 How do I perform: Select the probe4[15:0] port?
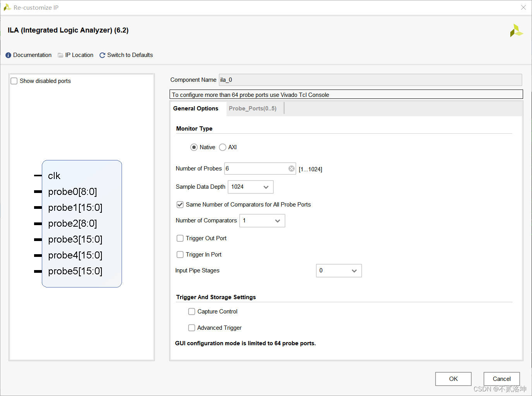75,255
